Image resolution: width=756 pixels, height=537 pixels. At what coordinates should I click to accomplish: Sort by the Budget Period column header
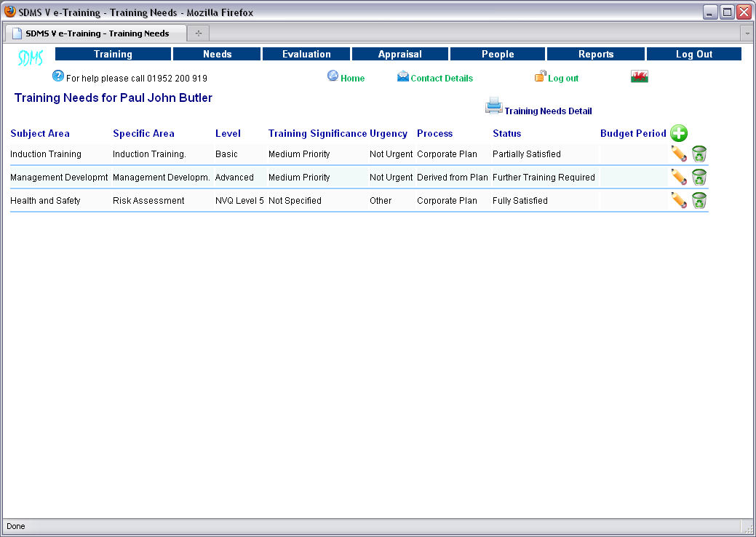633,134
